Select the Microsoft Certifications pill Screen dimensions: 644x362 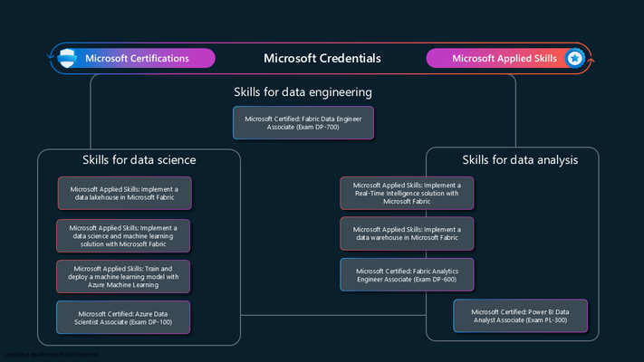pyautogui.click(x=137, y=58)
